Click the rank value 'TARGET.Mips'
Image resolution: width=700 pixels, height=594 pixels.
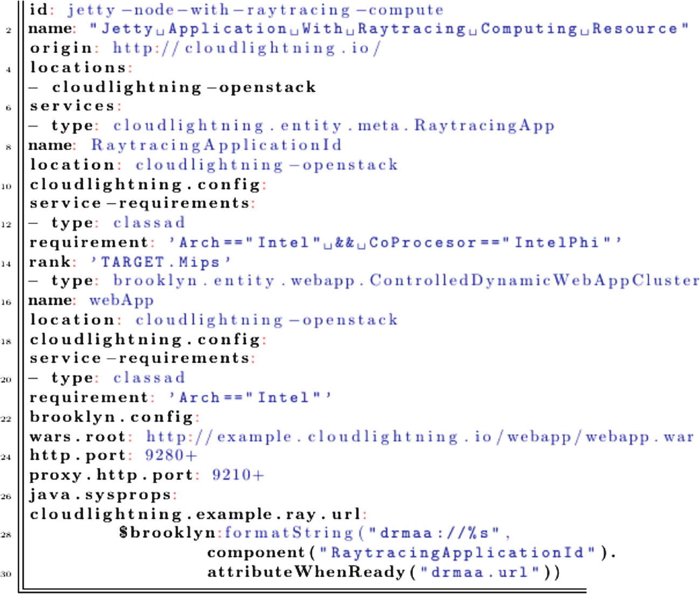coord(161,262)
